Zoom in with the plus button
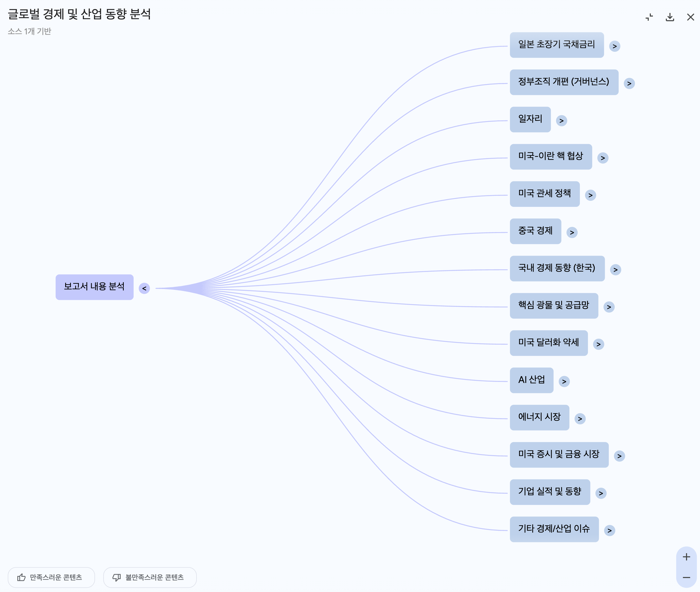Viewport: 700px width, 592px height. [x=686, y=557]
